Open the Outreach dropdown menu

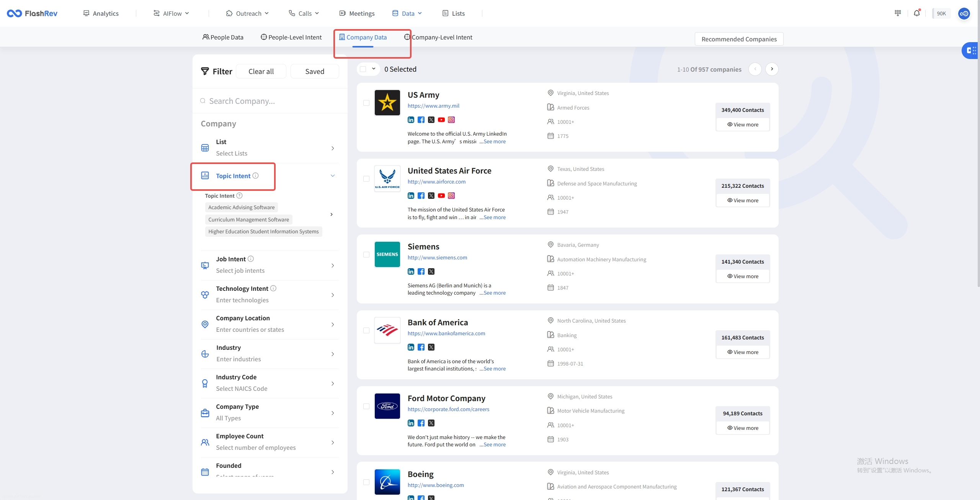click(x=247, y=13)
